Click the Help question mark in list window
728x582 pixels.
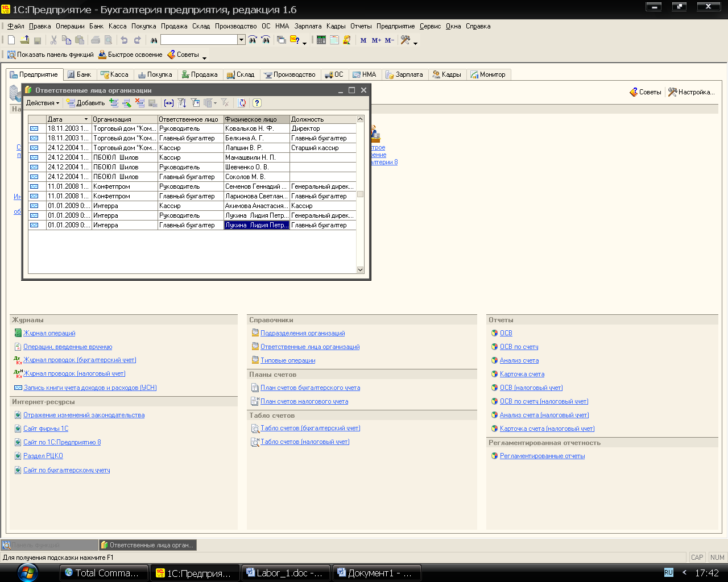257,103
